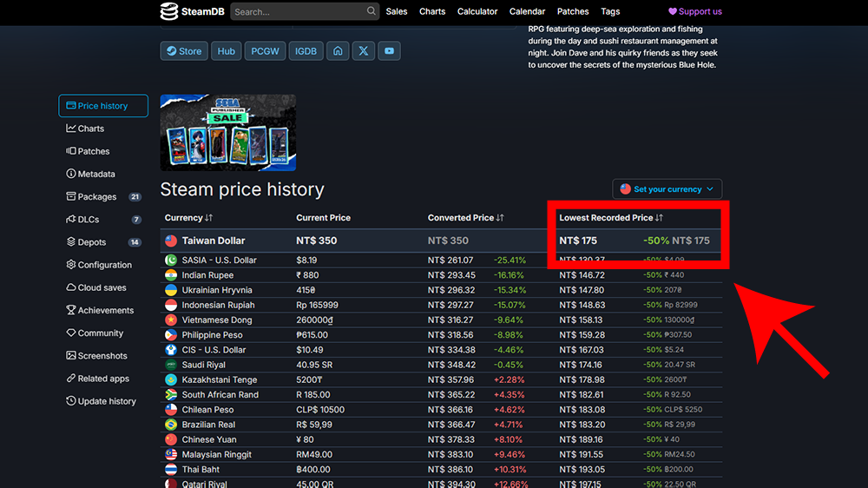Screen dimensions: 868x488
Task: Select the Update history sidebar tab
Action: point(103,401)
